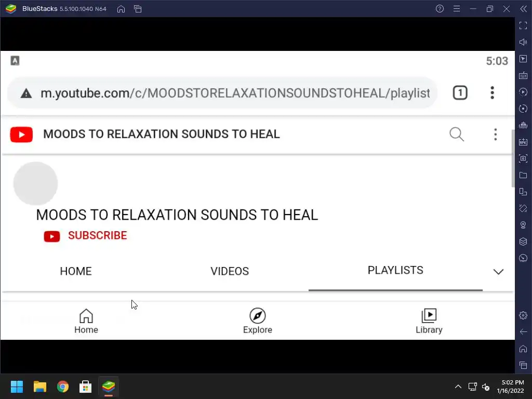Screen dimensions: 532x399
Task: Open YouTube header three-dot options menu
Action: [495, 135]
